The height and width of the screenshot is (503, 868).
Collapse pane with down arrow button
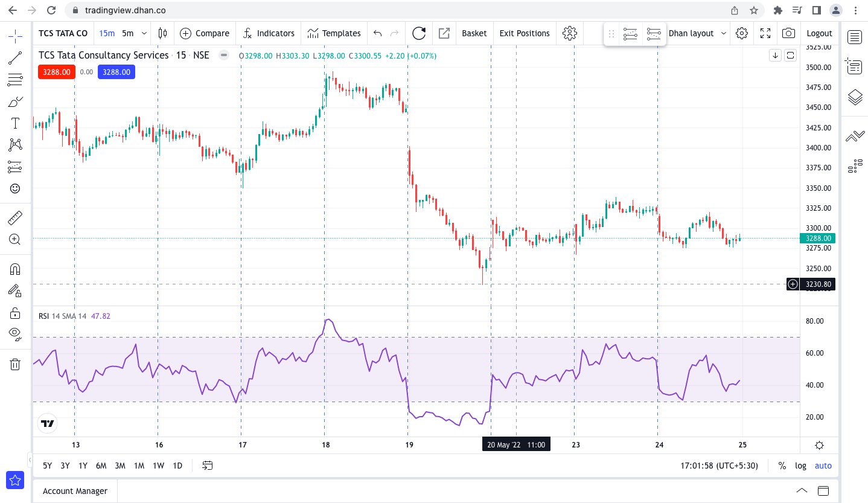(x=776, y=56)
